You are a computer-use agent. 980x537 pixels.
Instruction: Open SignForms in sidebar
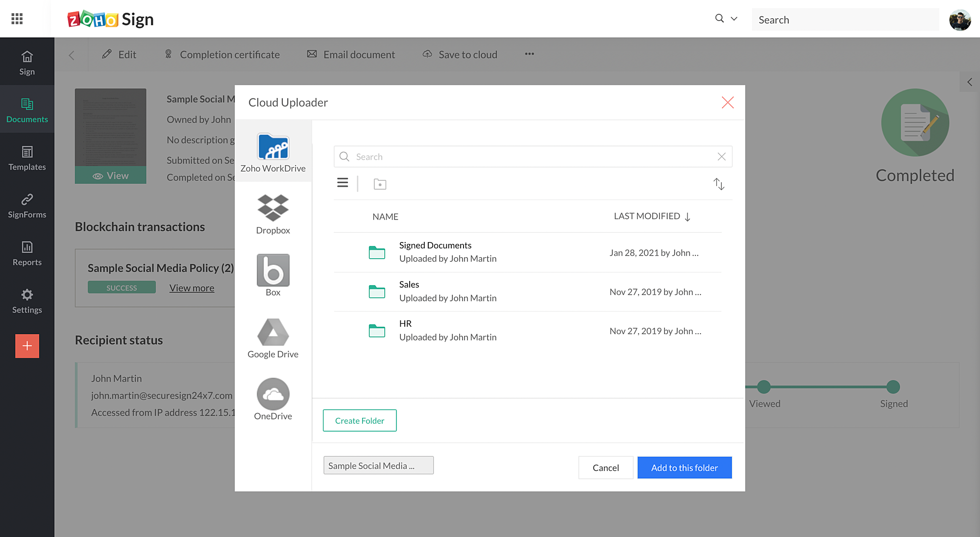[x=27, y=206]
